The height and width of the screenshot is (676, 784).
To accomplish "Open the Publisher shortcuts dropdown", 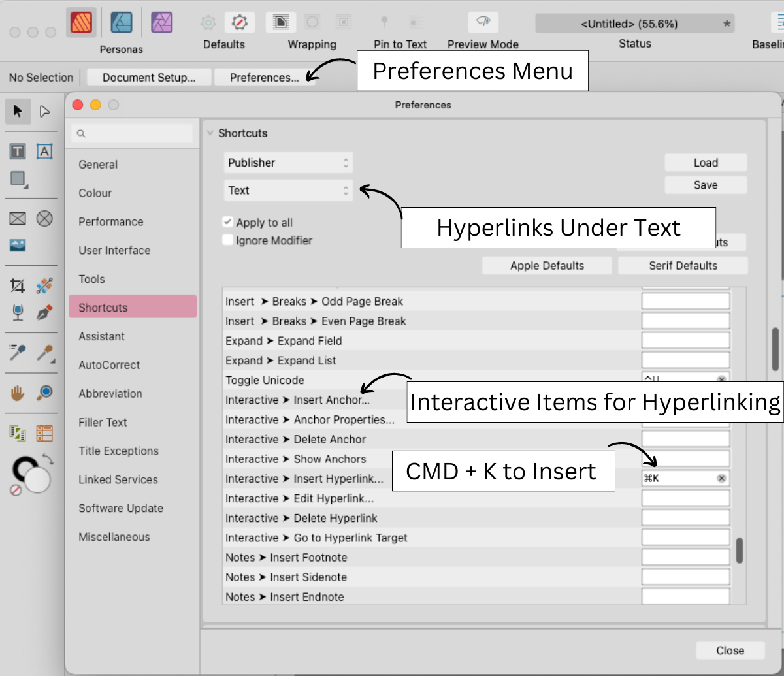I will click(287, 162).
